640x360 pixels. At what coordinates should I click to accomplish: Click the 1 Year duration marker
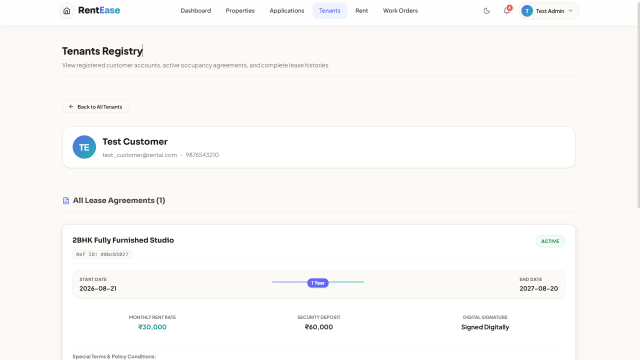pos(318,283)
